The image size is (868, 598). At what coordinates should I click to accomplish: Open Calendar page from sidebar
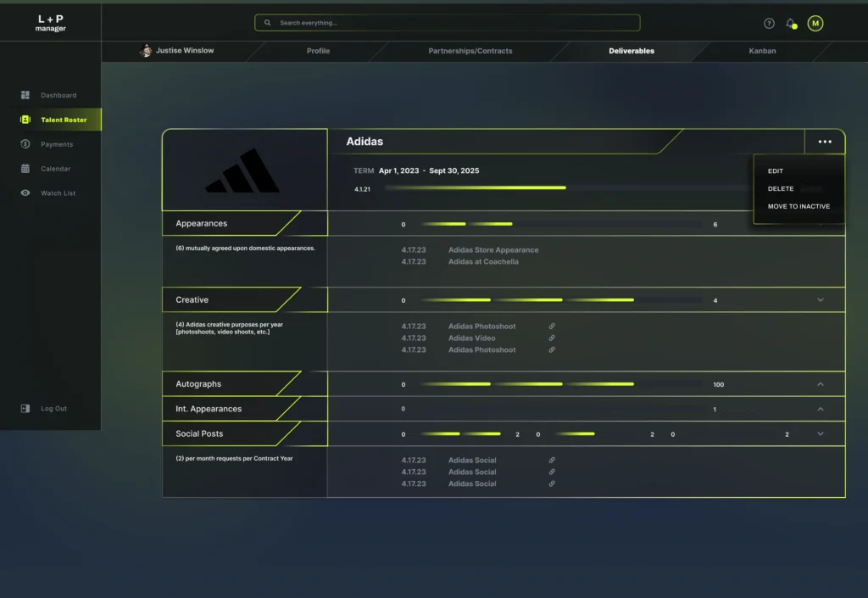(55, 168)
